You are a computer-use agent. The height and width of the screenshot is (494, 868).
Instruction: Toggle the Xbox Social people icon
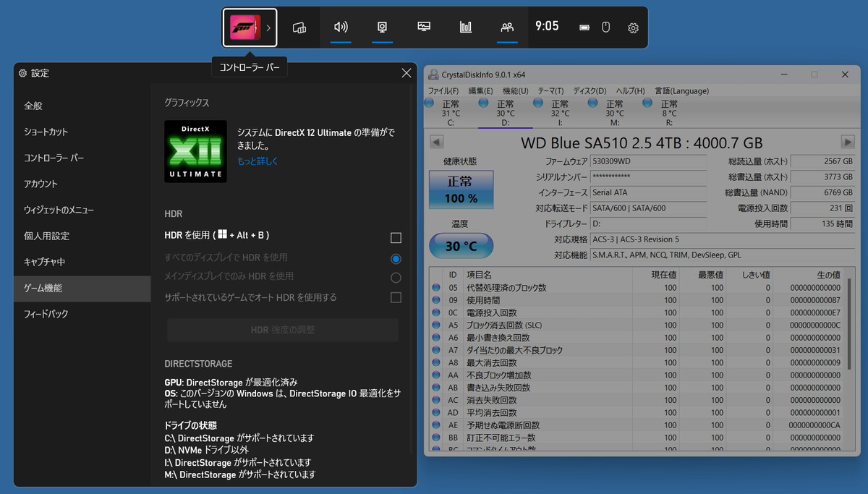click(507, 27)
